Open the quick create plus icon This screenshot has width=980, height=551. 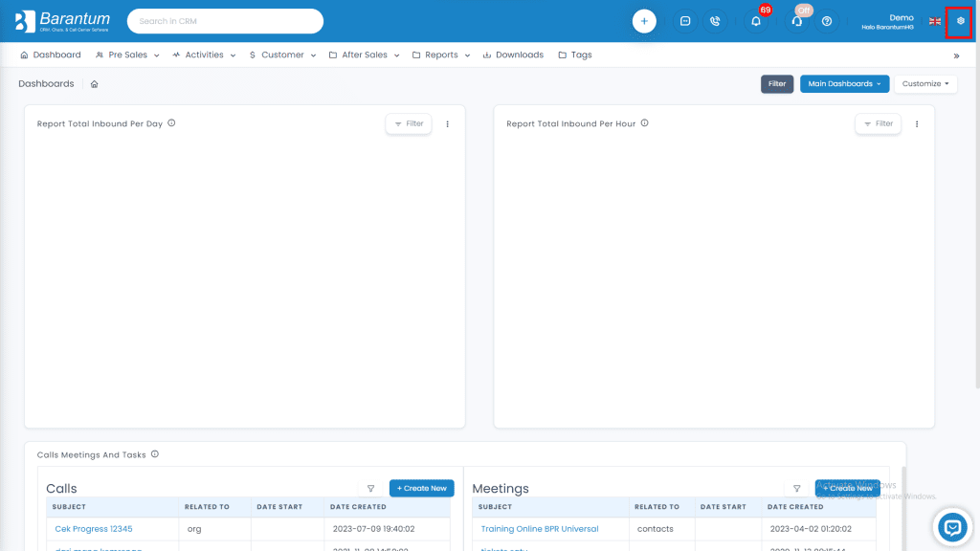click(643, 20)
